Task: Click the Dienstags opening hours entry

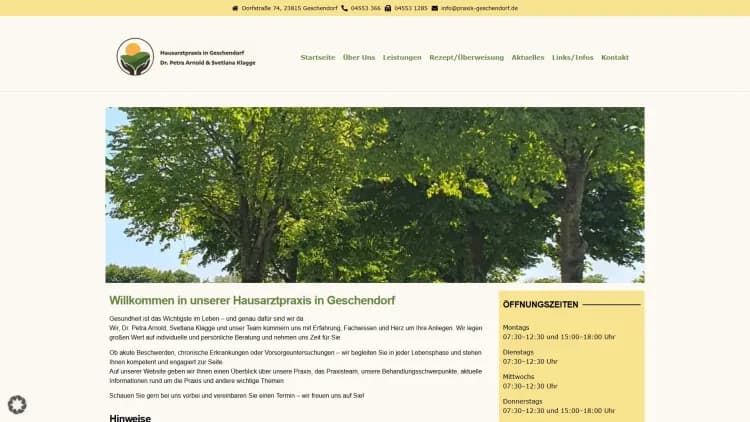Action: pyautogui.click(x=530, y=357)
